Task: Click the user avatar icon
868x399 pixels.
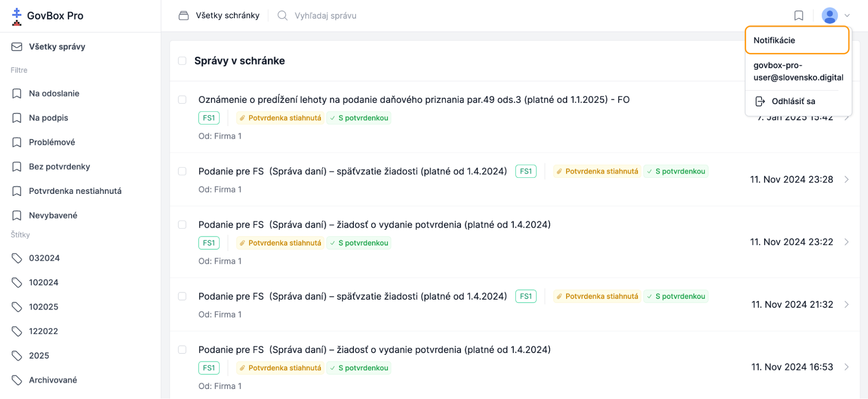Action: [829, 16]
